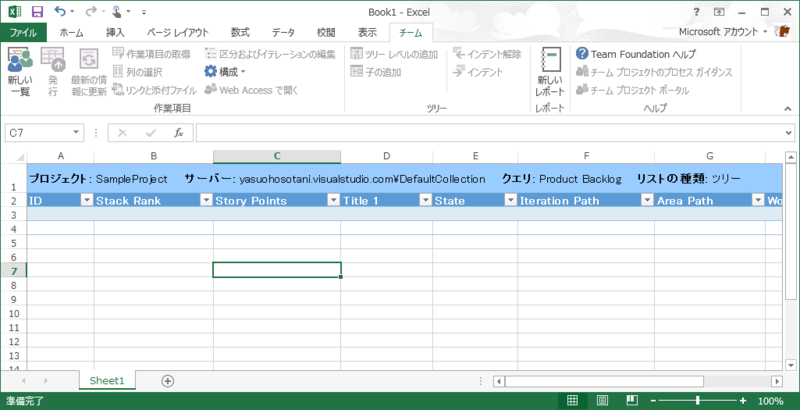Expand the formula bar

point(789,133)
